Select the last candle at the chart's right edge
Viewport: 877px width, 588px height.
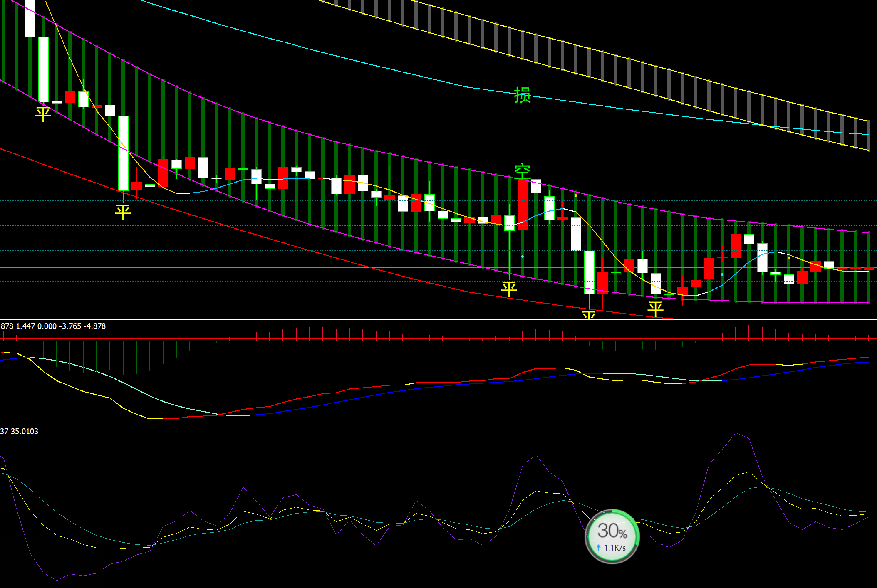869,269
